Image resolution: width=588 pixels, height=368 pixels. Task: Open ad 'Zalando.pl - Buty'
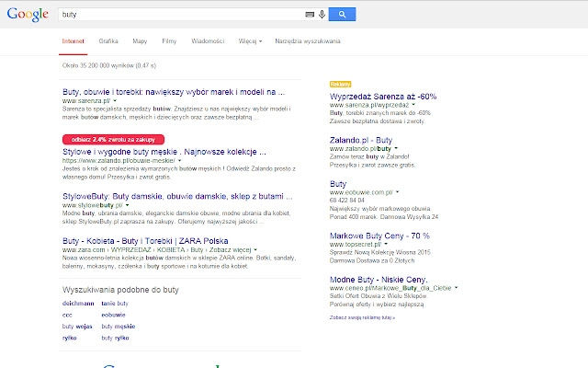tap(361, 141)
